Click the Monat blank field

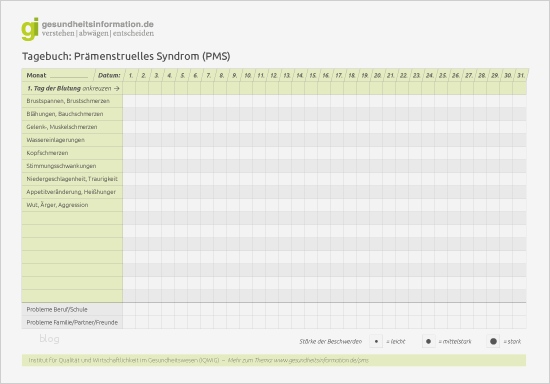69,76
